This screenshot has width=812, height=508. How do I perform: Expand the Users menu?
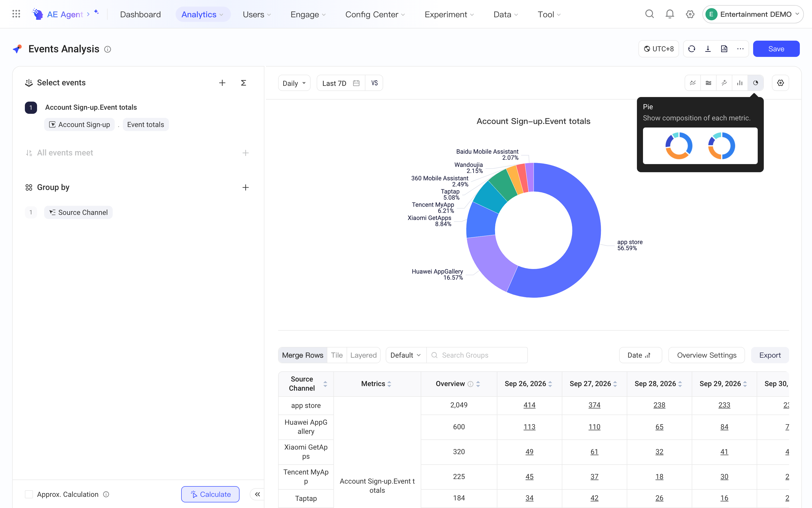(257, 14)
